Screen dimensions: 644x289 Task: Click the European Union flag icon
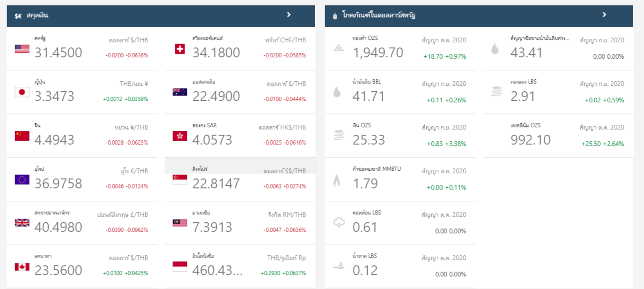22,179
